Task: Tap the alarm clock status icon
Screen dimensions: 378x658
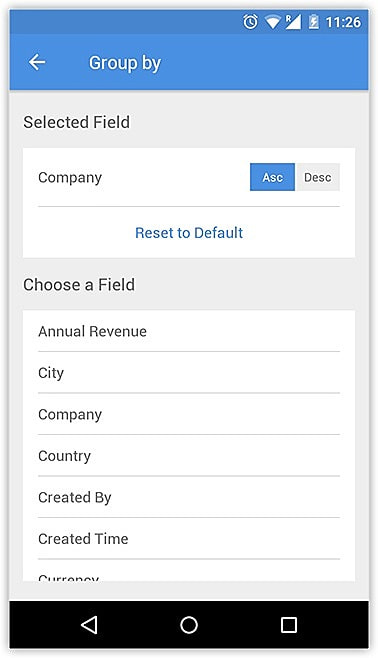Action: coord(250,22)
